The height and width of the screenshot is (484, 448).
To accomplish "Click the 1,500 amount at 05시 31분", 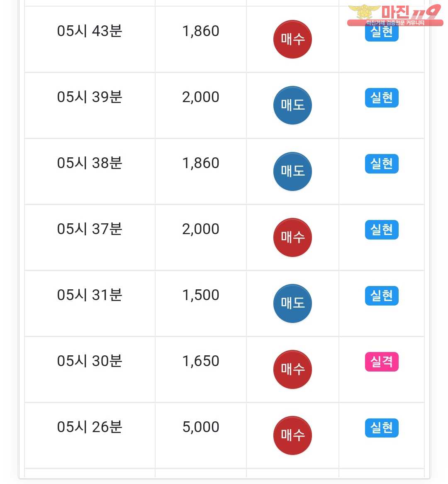I will pos(201,295).
